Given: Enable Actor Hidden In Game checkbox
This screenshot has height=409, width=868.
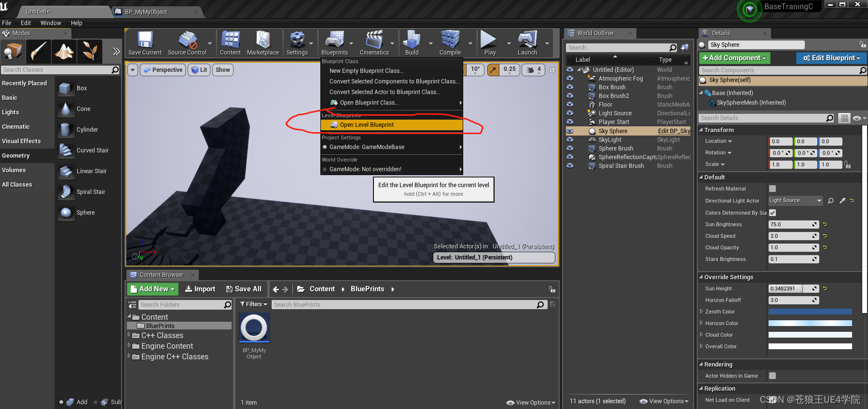Looking at the screenshot, I should (772, 376).
